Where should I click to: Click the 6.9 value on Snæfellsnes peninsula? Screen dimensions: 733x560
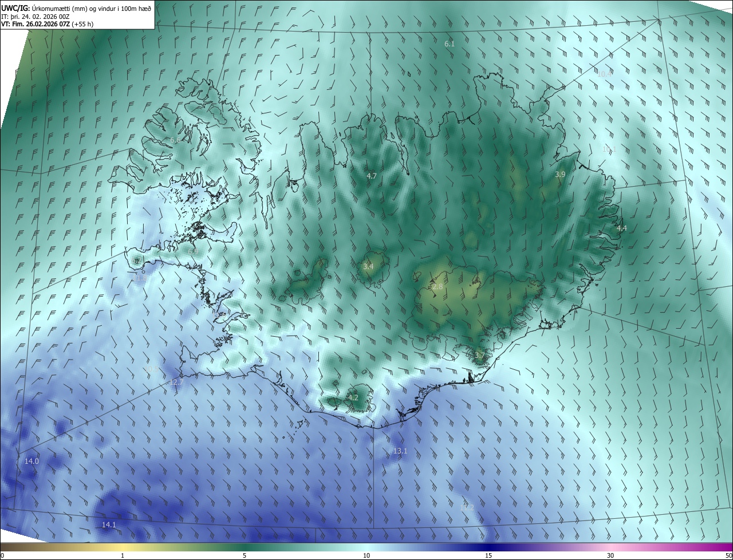pyautogui.click(x=194, y=251)
